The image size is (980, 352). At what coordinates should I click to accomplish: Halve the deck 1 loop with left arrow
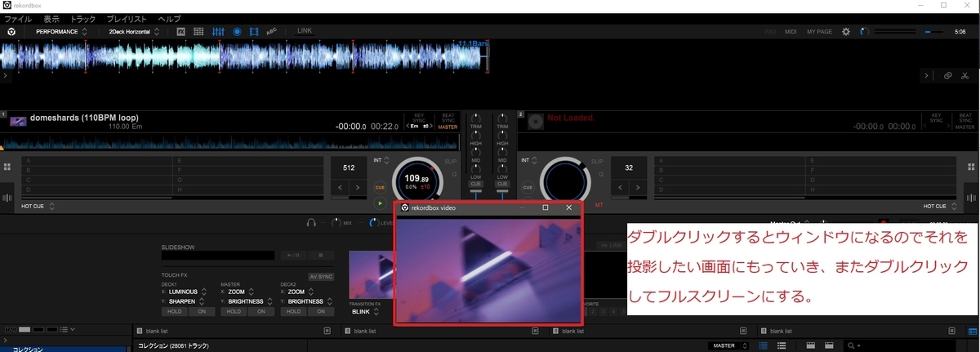point(339,188)
